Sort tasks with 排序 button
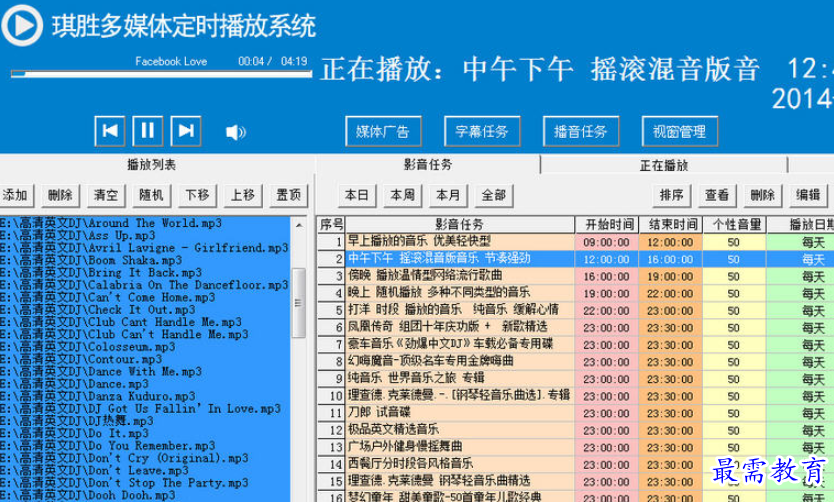This screenshot has height=502, width=834. pos(672,195)
